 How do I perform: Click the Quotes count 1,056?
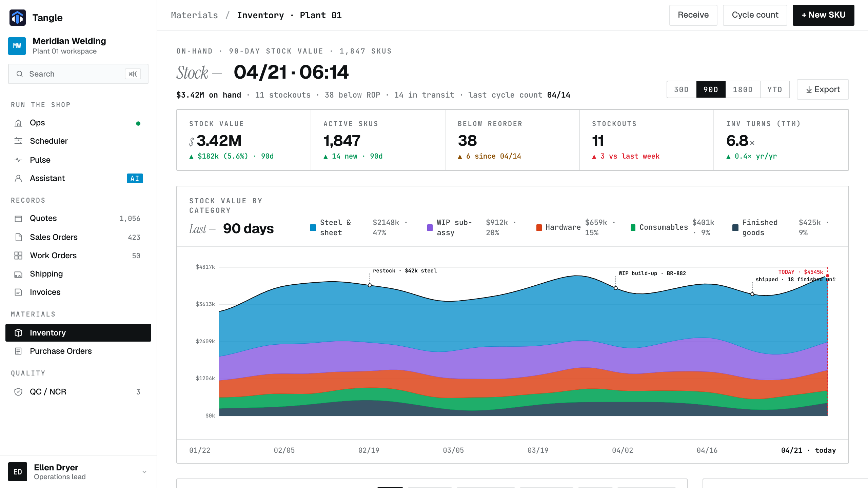[130, 219]
